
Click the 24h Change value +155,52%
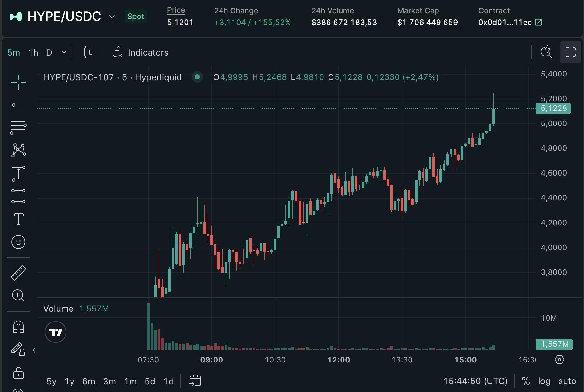(x=272, y=22)
